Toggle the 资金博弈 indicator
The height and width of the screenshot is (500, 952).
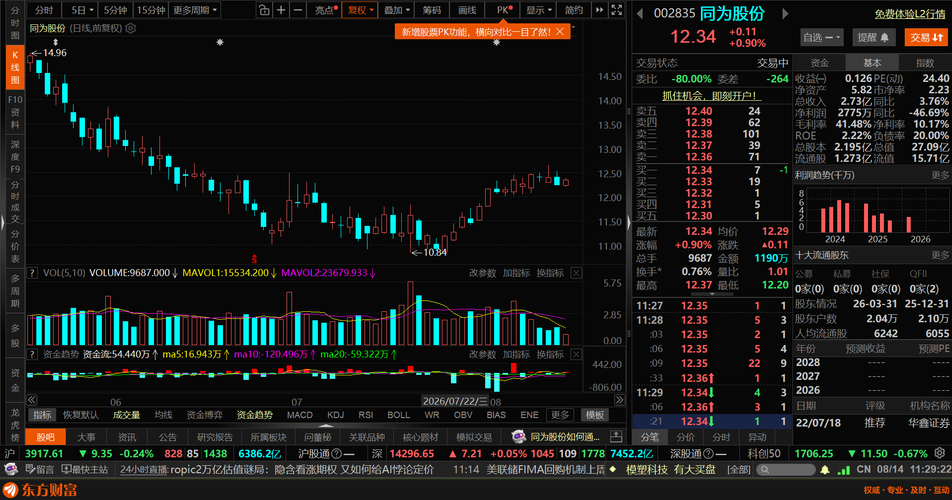205,415
